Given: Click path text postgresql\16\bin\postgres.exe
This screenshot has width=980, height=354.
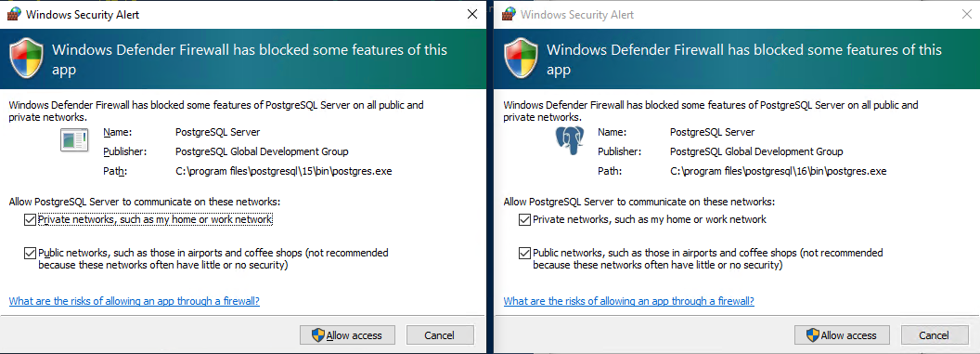Looking at the screenshot, I should click(x=778, y=171).
